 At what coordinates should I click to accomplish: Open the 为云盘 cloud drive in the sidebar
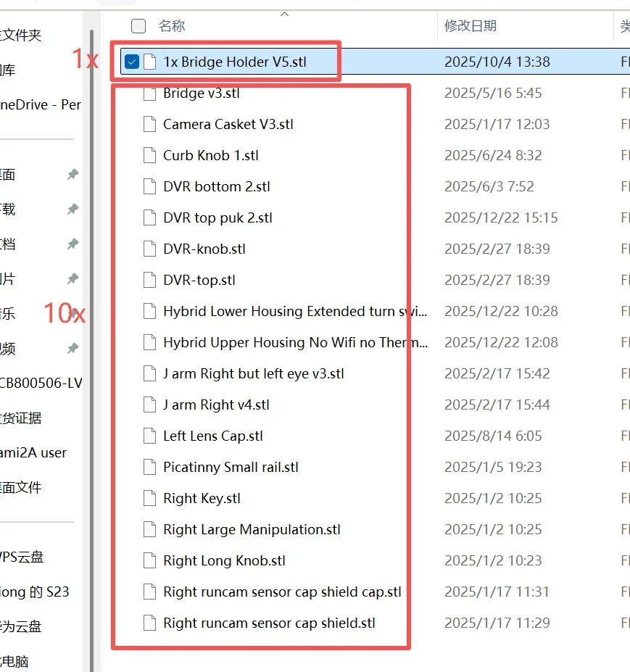point(20,626)
